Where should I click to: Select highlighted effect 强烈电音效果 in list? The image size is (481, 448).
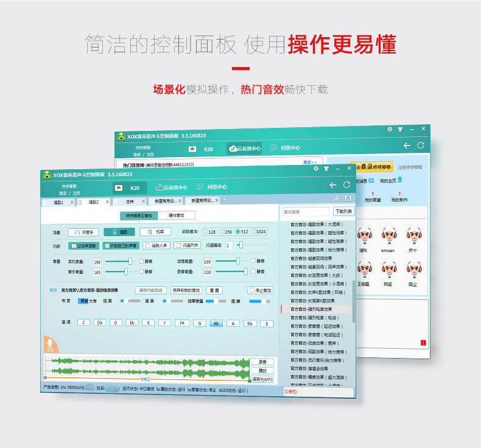(316, 309)
